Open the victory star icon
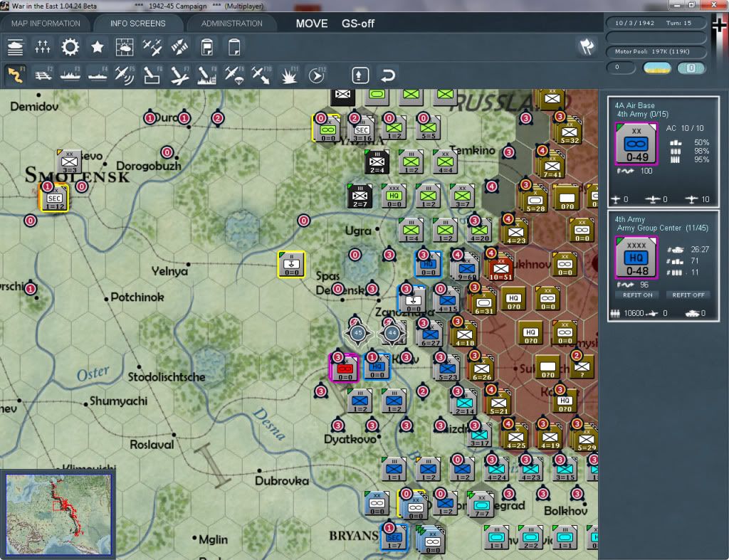729x560 pixels. point(97,47)
